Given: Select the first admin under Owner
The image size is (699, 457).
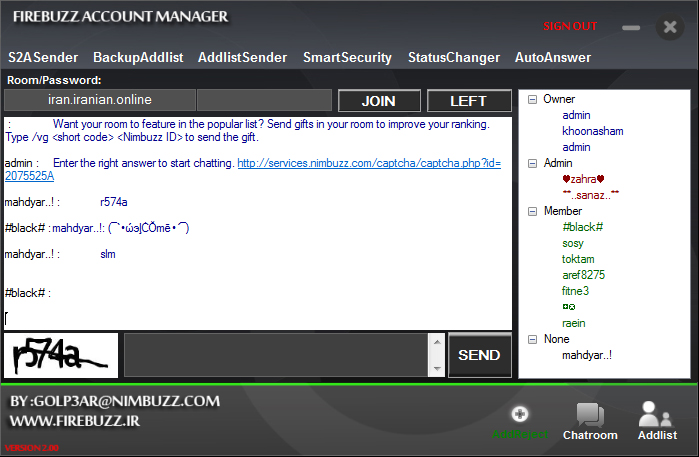Looking at the screenshot, I should click(576, 115).
